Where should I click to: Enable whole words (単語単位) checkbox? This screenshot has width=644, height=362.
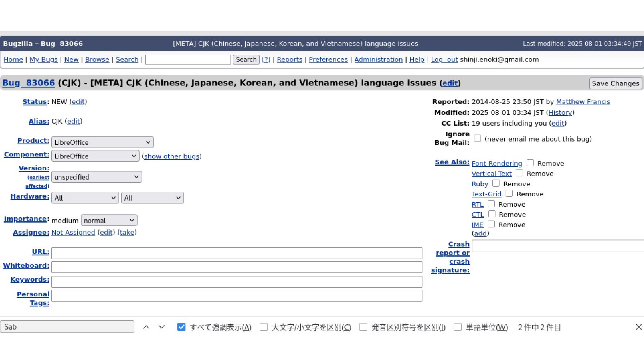(458, 327)
